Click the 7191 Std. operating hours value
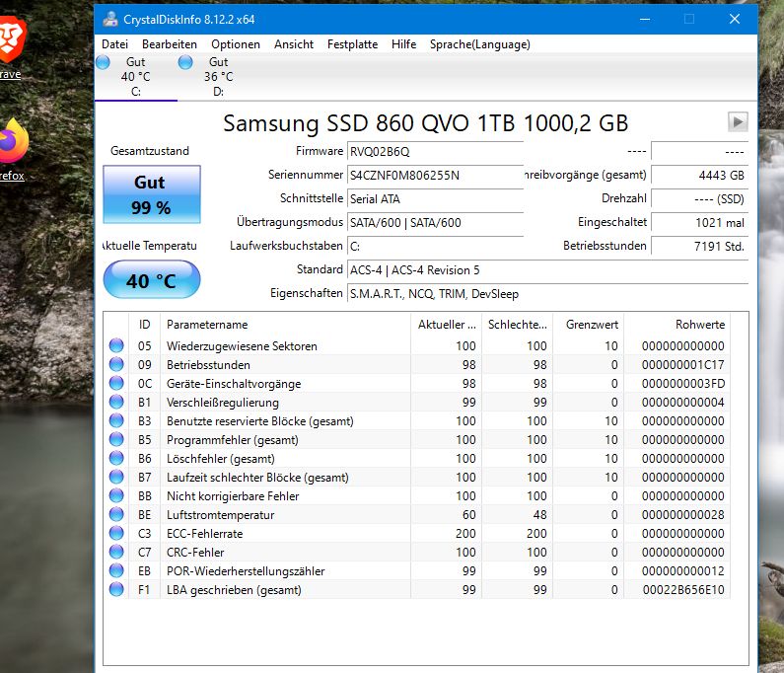 pos(699,246)
